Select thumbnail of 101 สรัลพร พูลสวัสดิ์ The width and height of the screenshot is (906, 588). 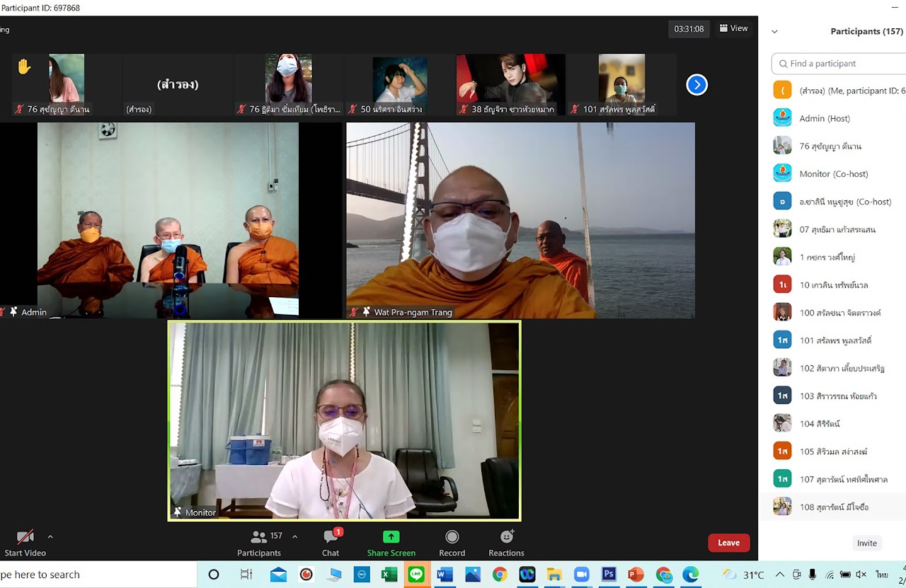tap(621, 85)
